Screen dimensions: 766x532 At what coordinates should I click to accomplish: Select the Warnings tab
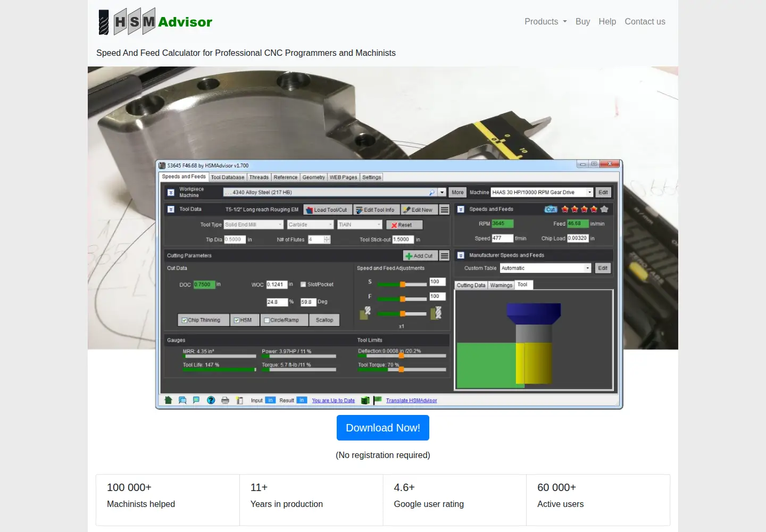[x=501, y=285]
